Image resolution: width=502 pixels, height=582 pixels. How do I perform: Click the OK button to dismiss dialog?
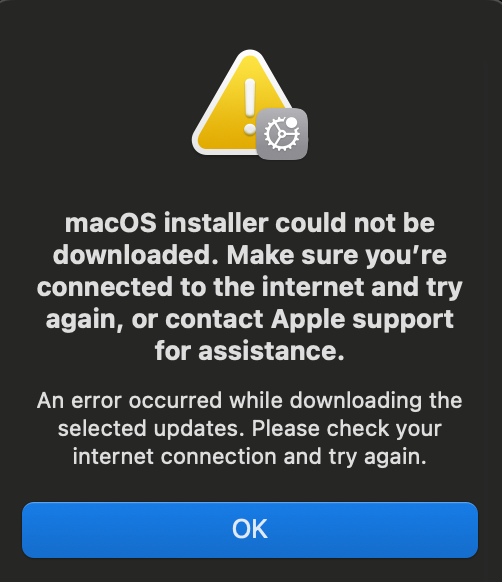tap(250, 530)
